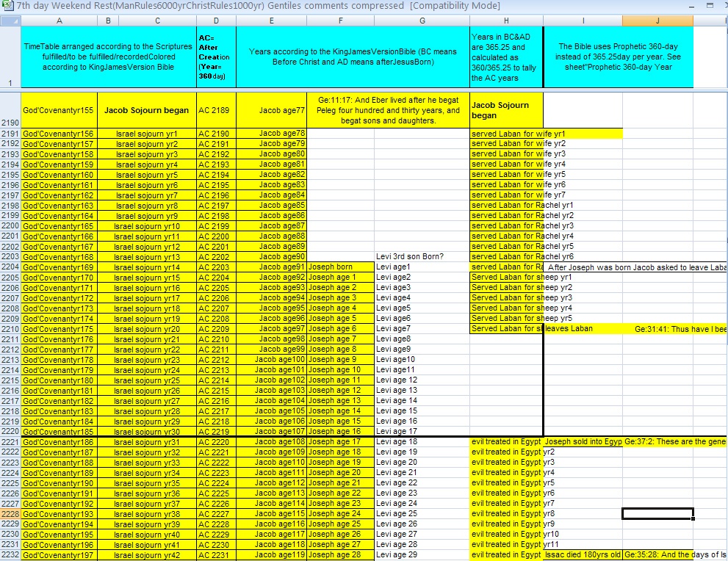Select the 'Joseph age 6' cell

click(340, 328)
